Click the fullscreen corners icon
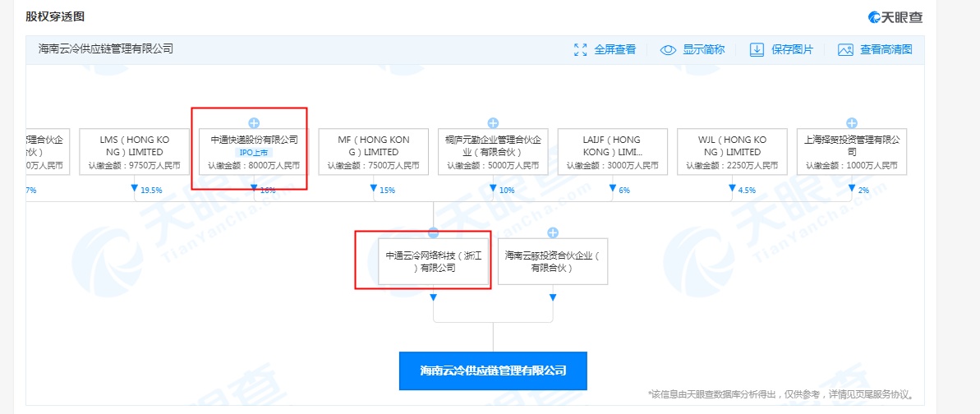This screenshot has width=980, height=414. (581, 50)
